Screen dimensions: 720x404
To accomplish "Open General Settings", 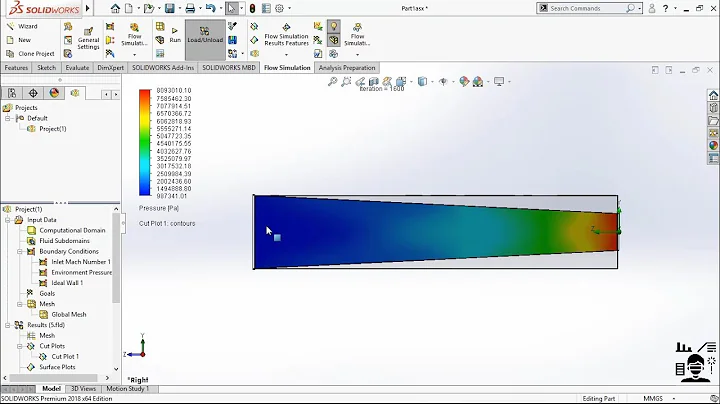I will click(x=88, y=38).
